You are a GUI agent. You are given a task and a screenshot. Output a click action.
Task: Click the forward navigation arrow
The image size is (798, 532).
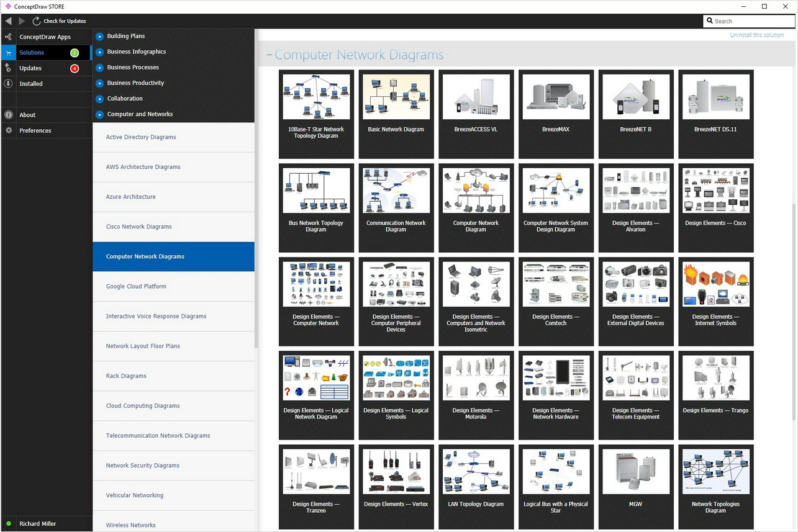click(22, 21)
